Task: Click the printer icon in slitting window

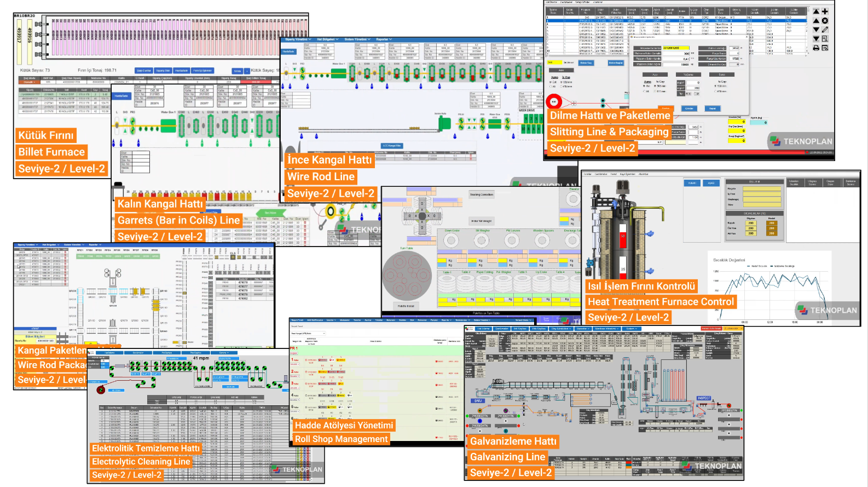Action: click(x=816, y=48)
